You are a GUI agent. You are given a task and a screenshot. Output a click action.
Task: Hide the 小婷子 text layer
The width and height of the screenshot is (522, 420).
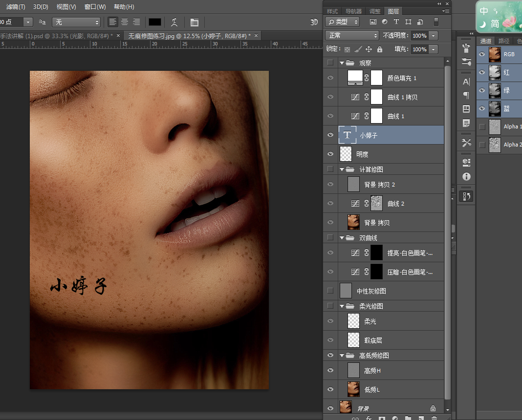[330, 135]
